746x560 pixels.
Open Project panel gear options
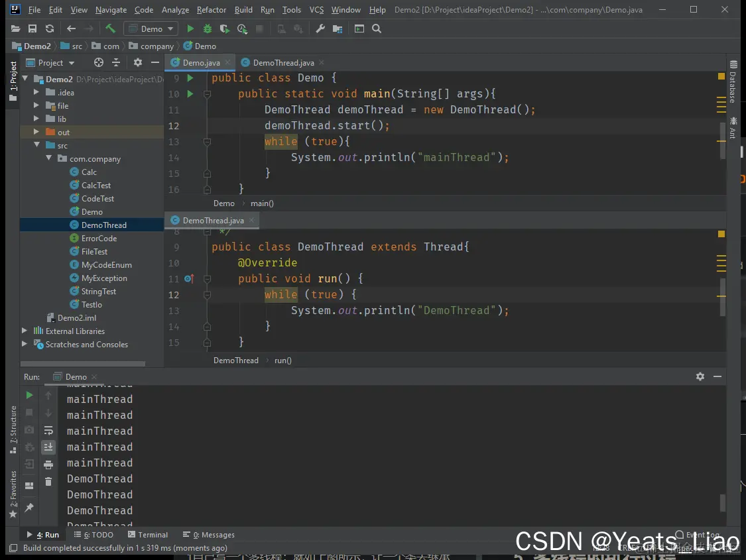coord(138,62)
